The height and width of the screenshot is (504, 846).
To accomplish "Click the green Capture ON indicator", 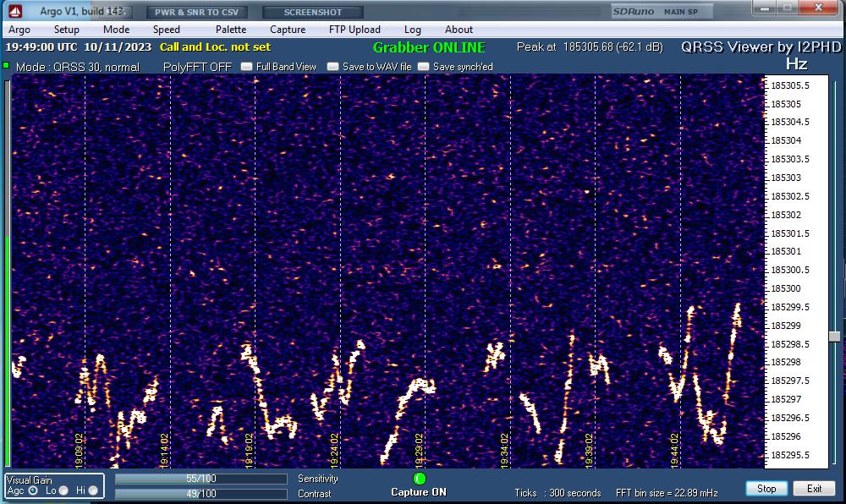I will pos(420,479).
